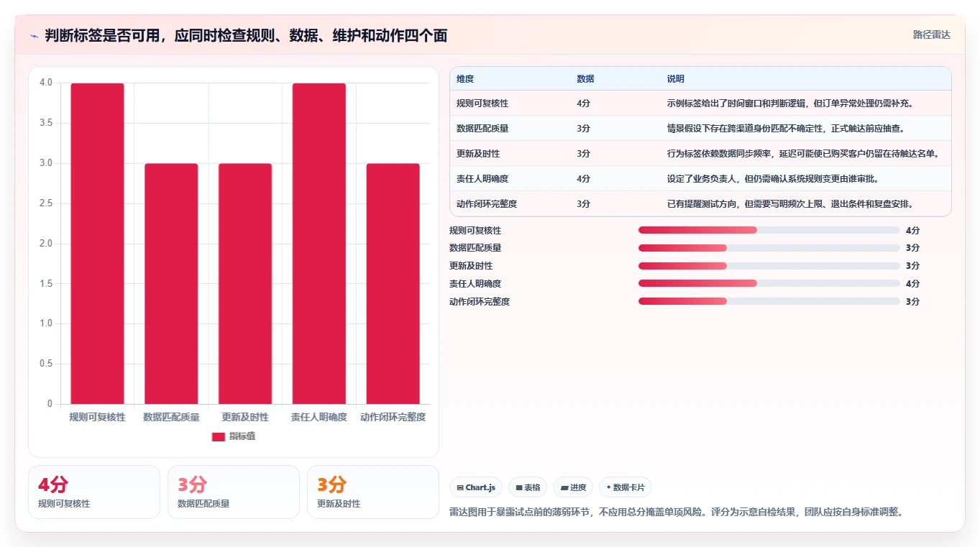Click the 责任人明确度 progress bar

pyautogui.click(x=769, y=284)
